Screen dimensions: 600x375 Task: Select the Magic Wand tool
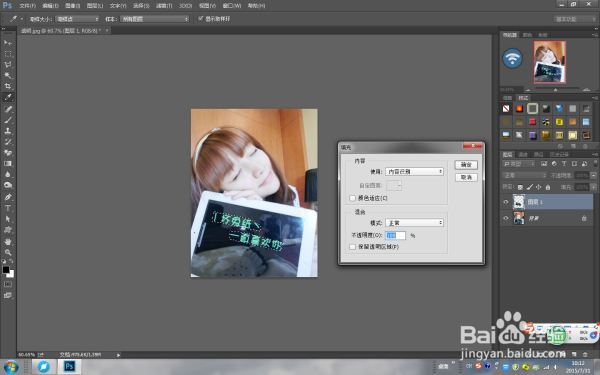(8, 75)
